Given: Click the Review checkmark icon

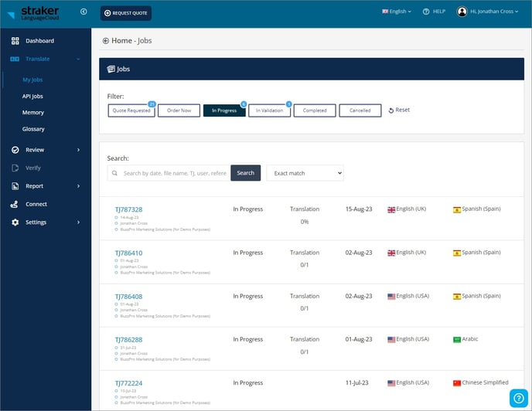Looking at the screenshot, I should [15, 150].
